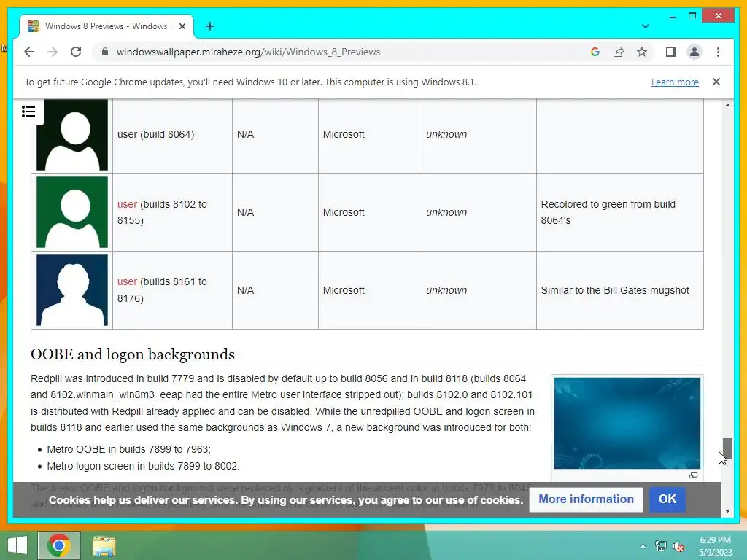View site information via the lock icon

point(105,52)
